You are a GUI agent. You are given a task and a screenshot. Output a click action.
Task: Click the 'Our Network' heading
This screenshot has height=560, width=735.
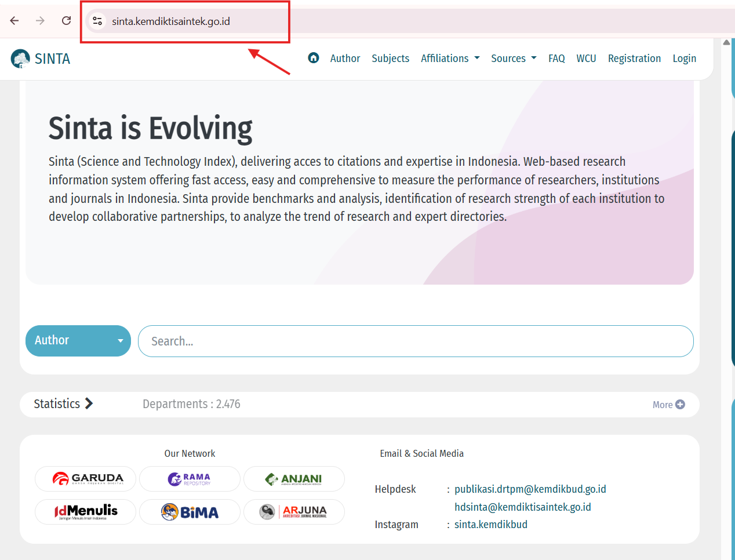[x=190, y=453]
